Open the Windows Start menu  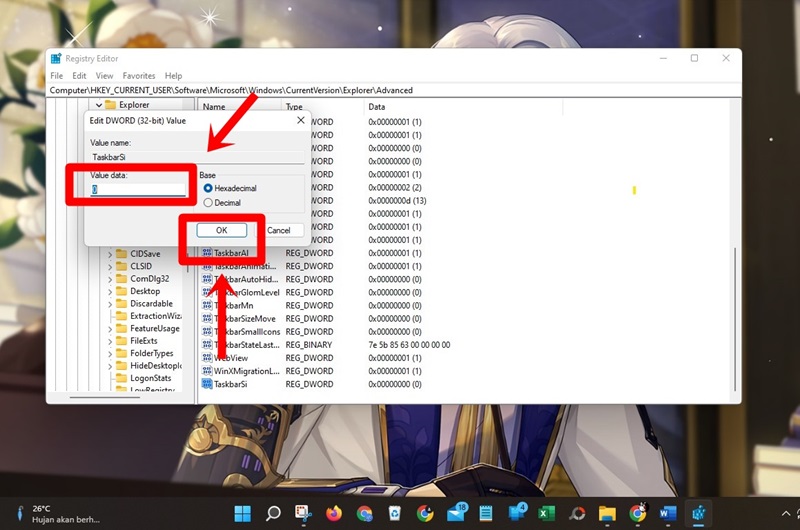click(x=242, y=513)
